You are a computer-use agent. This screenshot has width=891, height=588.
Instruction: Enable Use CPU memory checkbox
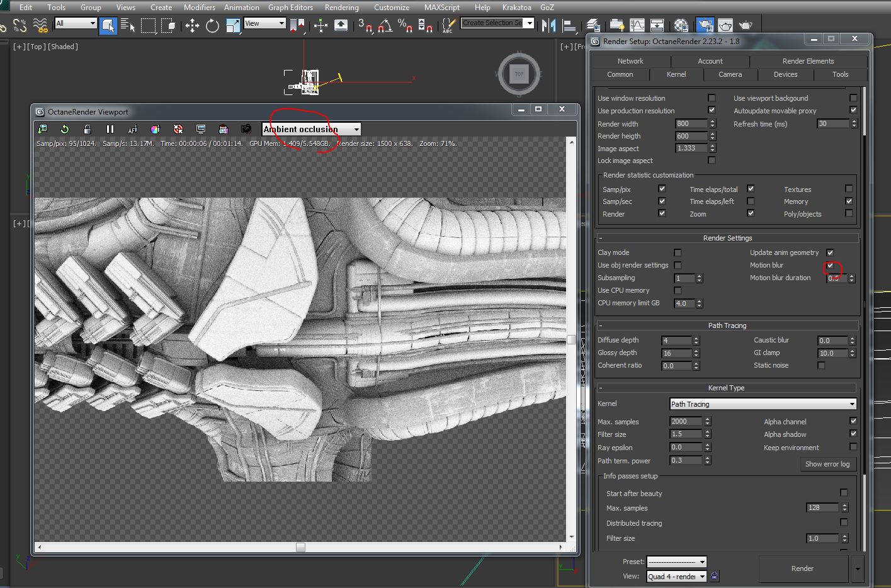pos(678,290)
